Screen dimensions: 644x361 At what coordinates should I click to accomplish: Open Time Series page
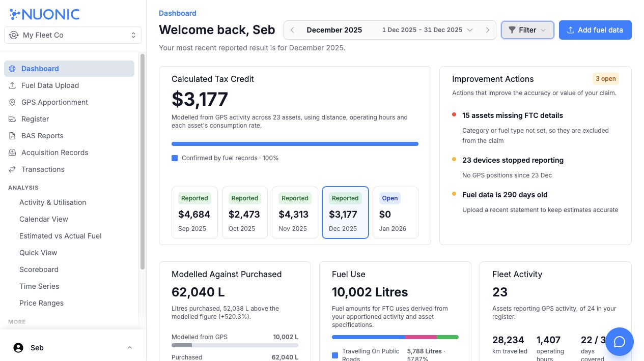(39, 286)
